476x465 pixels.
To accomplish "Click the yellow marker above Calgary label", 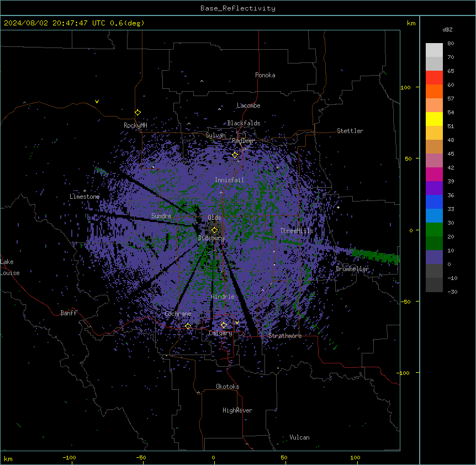I will tap(224, 325).
